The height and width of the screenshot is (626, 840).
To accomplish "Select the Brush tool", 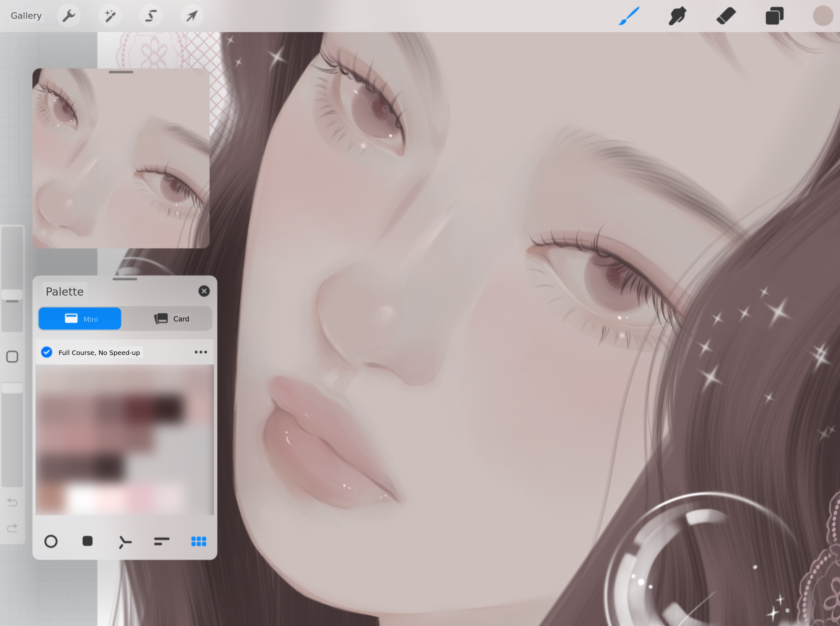I will click(x=629, y=16).
